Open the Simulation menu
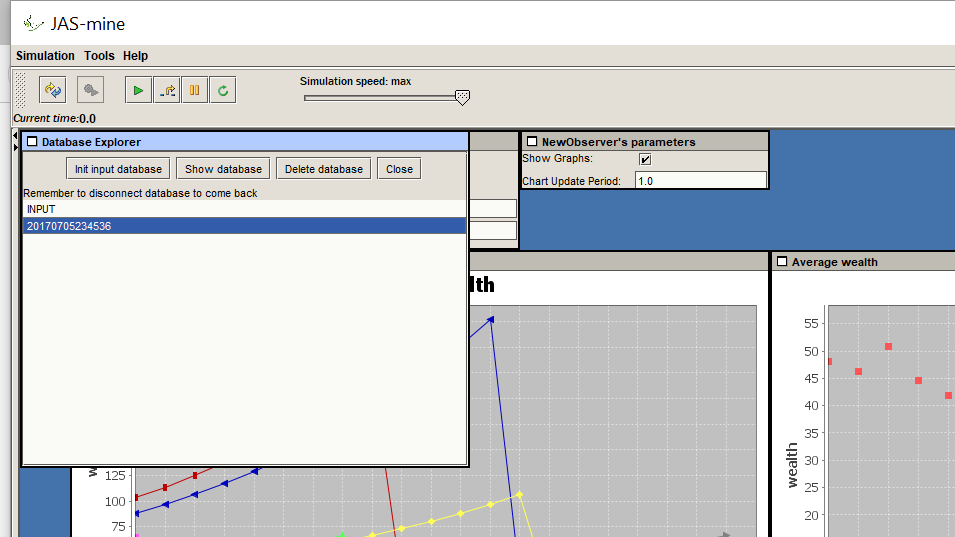The image size is (955, 537). click(45, 56)
